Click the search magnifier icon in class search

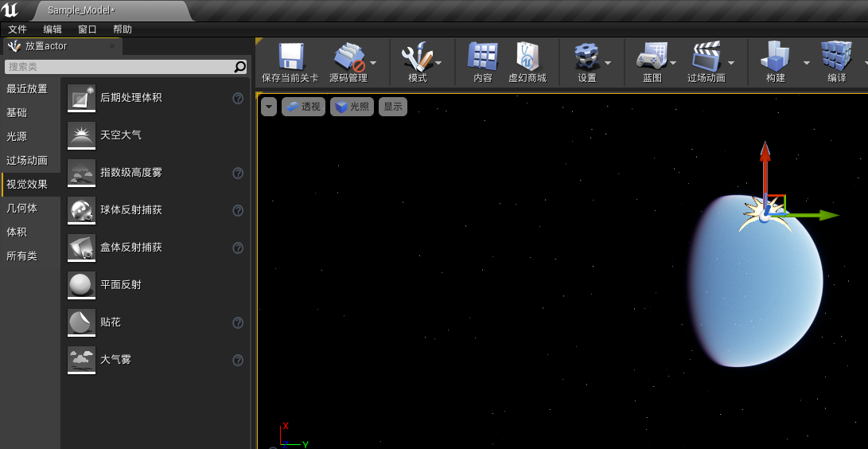point(239,67)
